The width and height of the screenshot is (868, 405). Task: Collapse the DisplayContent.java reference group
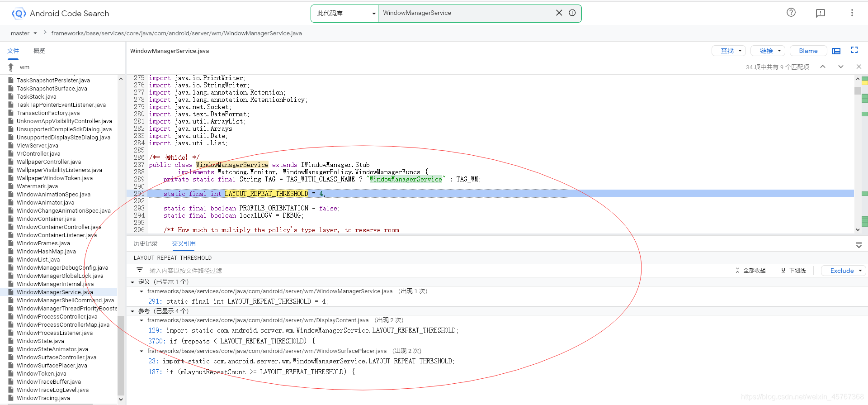tap(142, 320)
